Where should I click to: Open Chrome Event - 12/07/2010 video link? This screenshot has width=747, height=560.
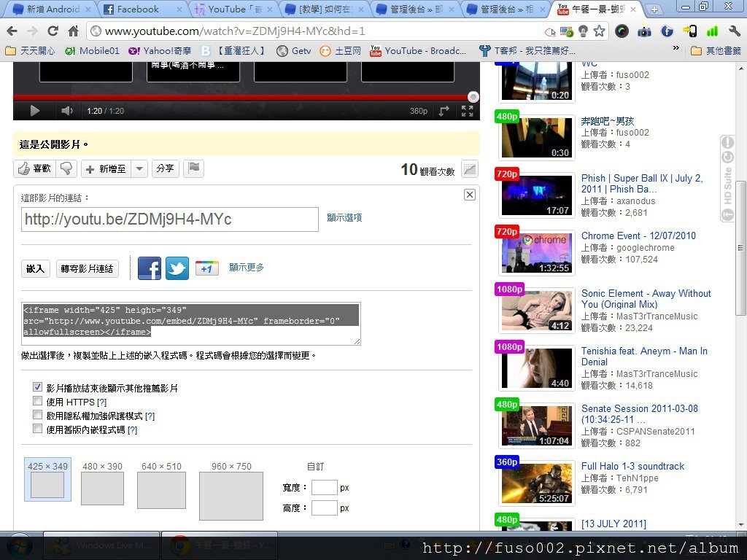click(638, 236)
